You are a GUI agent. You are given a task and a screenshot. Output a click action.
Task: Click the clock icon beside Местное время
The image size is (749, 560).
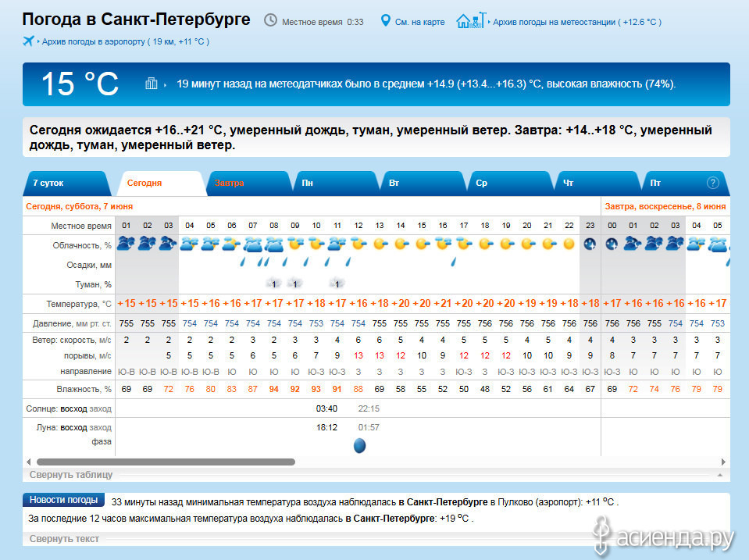tap(270, 20)
